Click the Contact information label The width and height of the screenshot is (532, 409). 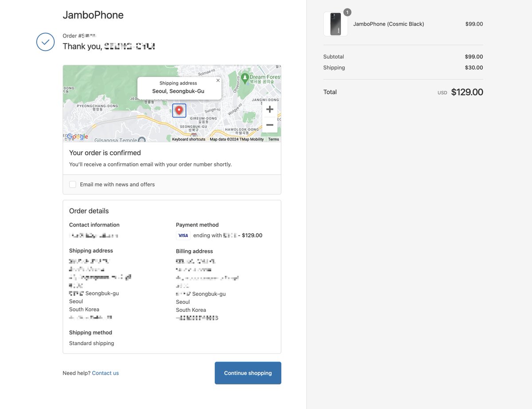click(x=94, y=225)
